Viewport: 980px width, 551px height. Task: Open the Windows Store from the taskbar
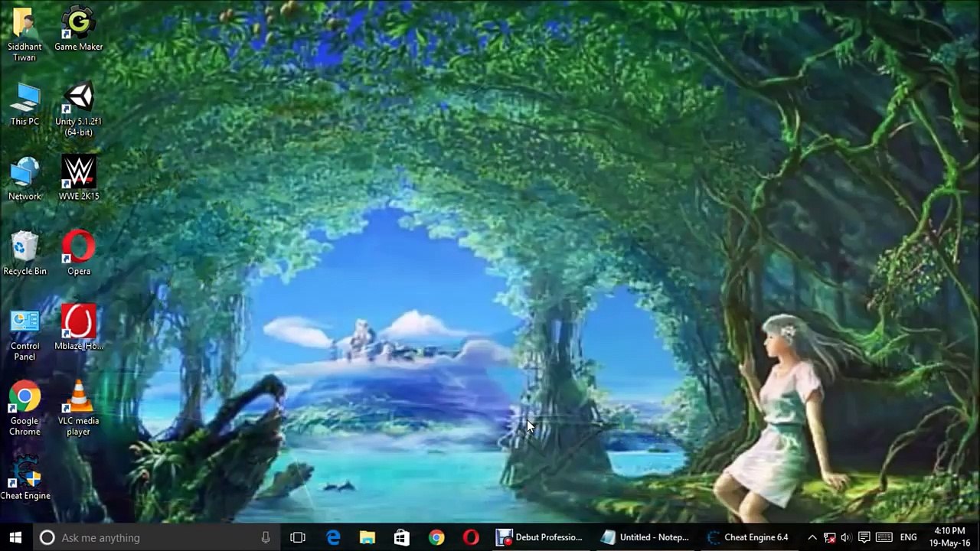pos(401,537)
